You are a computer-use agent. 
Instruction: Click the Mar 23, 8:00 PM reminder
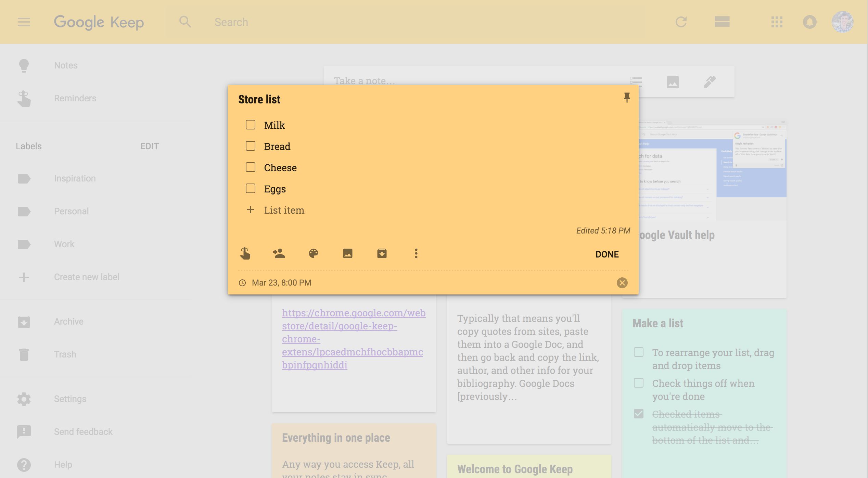(x=281, y=283)
